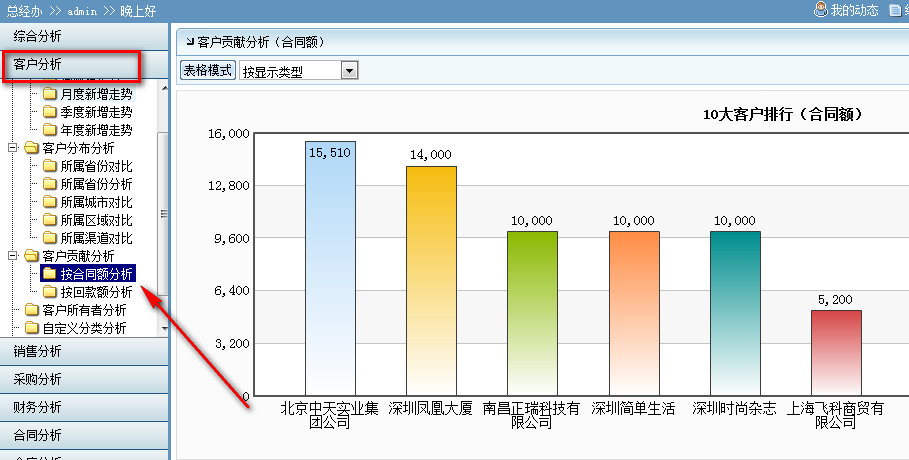Image resolution: width=909 pixels, height=460 pixels.
Task: Click the tree panel scroll up arrow
Action: [164, 88]
